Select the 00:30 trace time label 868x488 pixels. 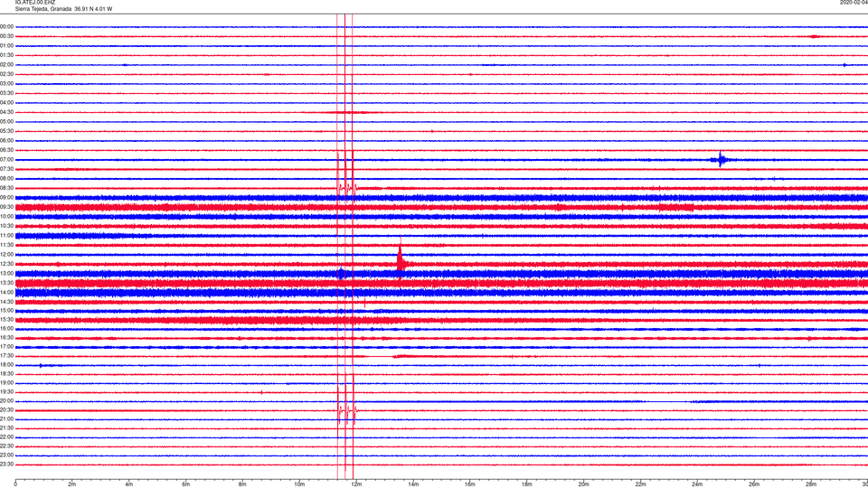[x=7, y=36]
